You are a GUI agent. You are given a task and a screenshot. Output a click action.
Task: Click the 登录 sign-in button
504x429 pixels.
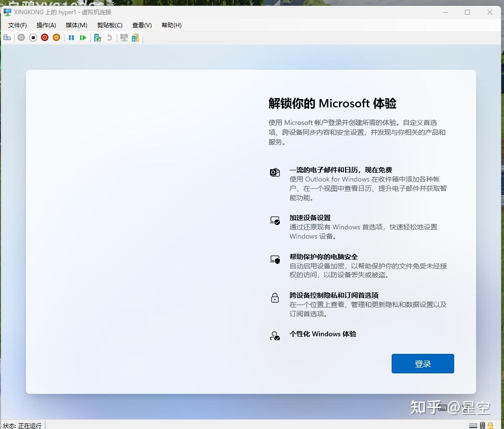click(422, 363)
